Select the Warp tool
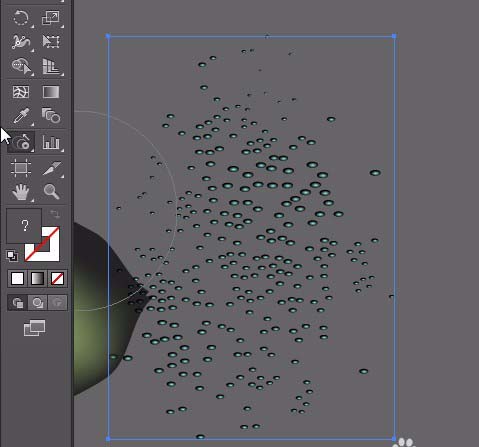This screenshot has height=447, width=479. click(x=21, y=42)
